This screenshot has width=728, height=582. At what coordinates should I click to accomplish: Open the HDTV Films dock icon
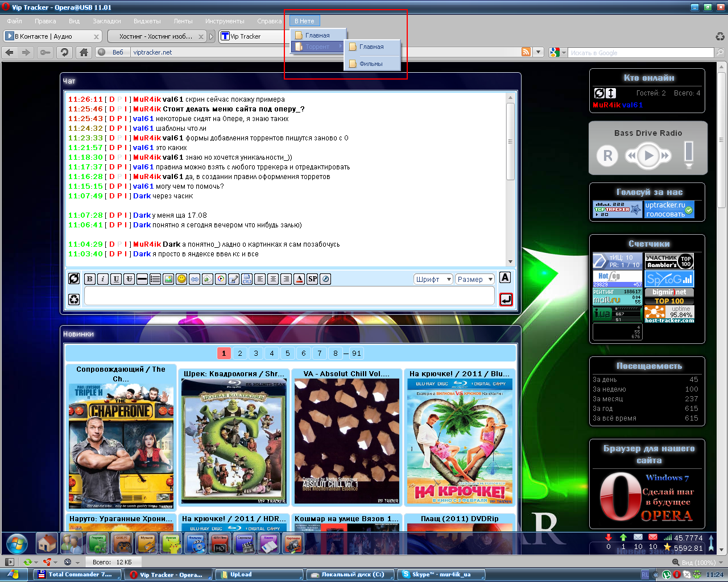(220, 543)
